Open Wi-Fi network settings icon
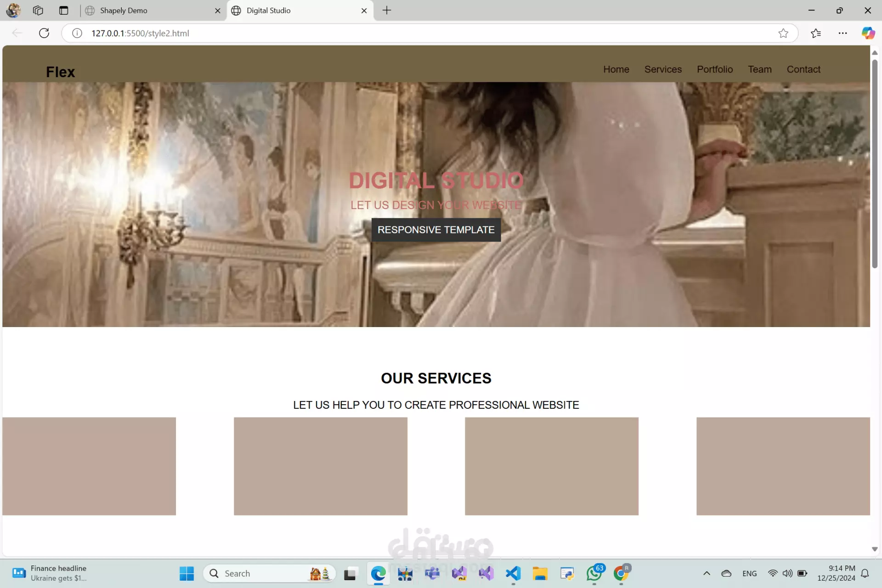Viewport: 882px width, 588px height. click(773, 573)
